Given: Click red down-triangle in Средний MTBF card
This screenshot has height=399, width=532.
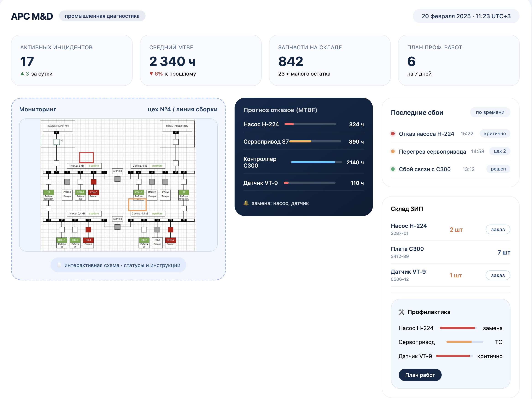Looking at the screenshot, I should click(x=151, y=74).
